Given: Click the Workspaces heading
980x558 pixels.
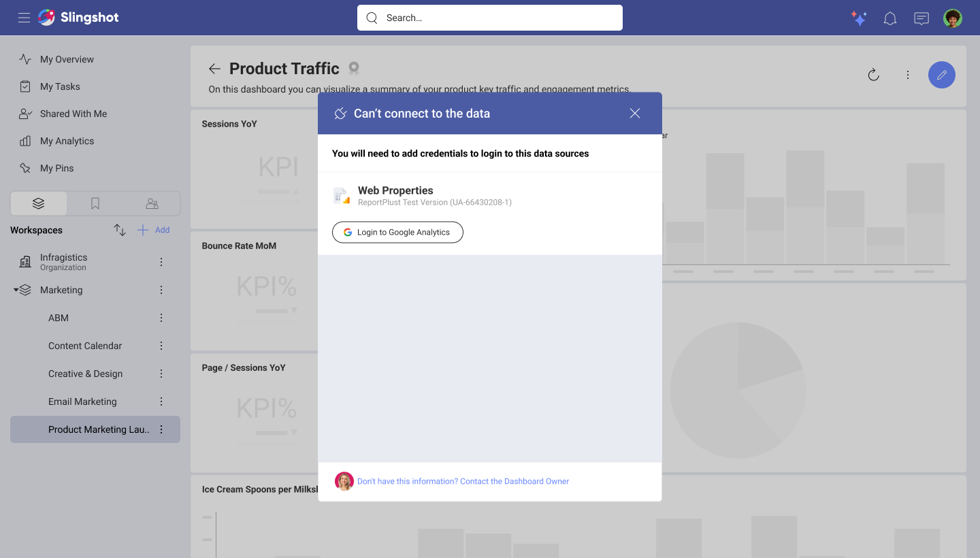Looking at the screenshot, I should click(36, 230).
